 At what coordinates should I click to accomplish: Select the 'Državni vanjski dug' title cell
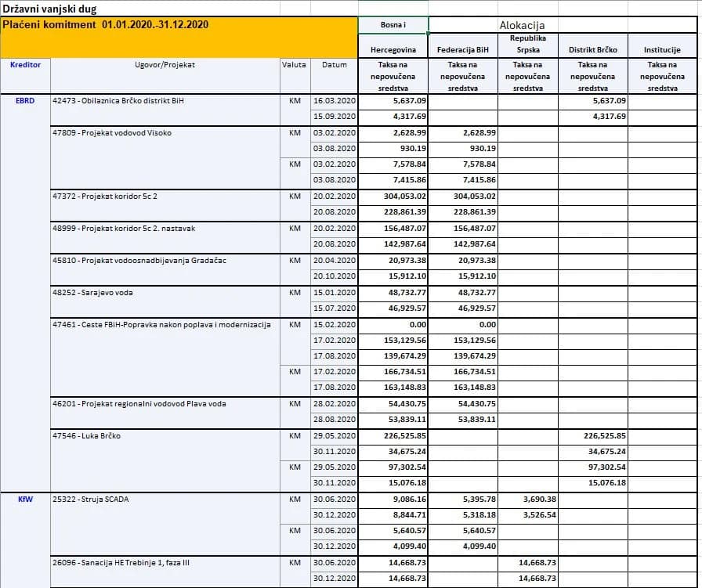(49, 9)
